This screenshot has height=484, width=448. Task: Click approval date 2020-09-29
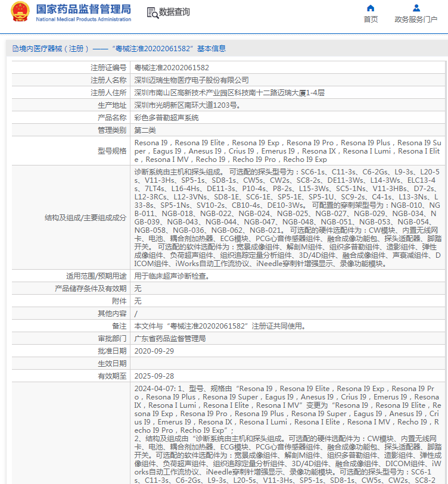154,351
